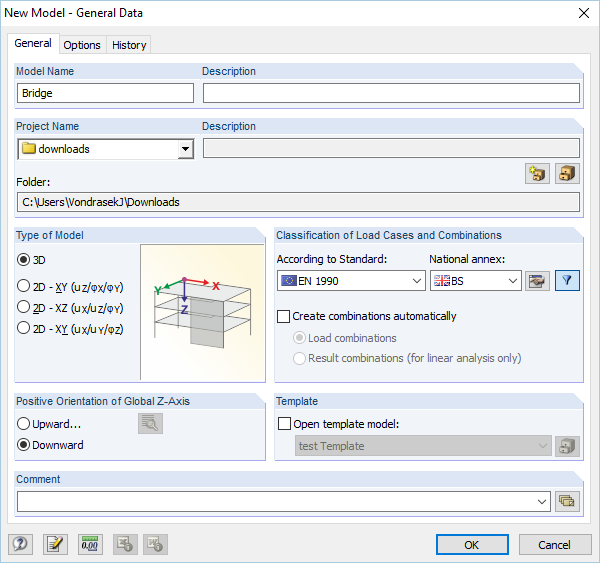The height and width of the screenshot is (563, 600).
Task: Open the comment library icon button
Action: click(x=567, y=501)
